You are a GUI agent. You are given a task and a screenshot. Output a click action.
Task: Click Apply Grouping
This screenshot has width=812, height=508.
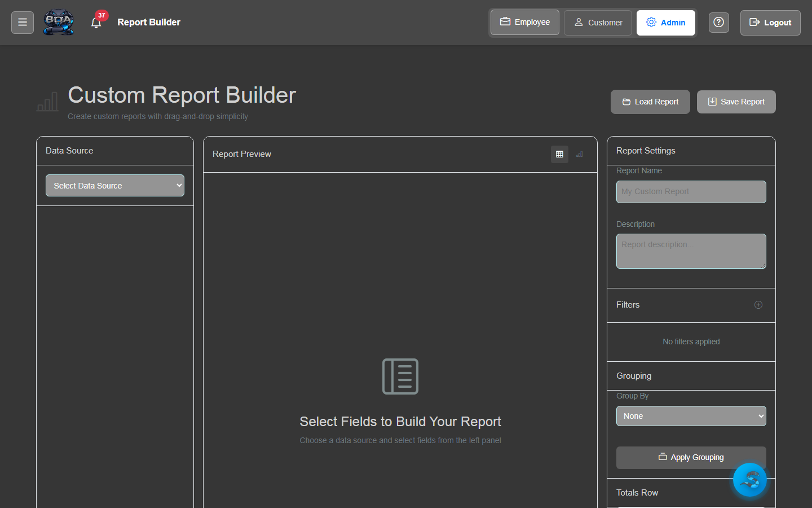click(691, 457)
